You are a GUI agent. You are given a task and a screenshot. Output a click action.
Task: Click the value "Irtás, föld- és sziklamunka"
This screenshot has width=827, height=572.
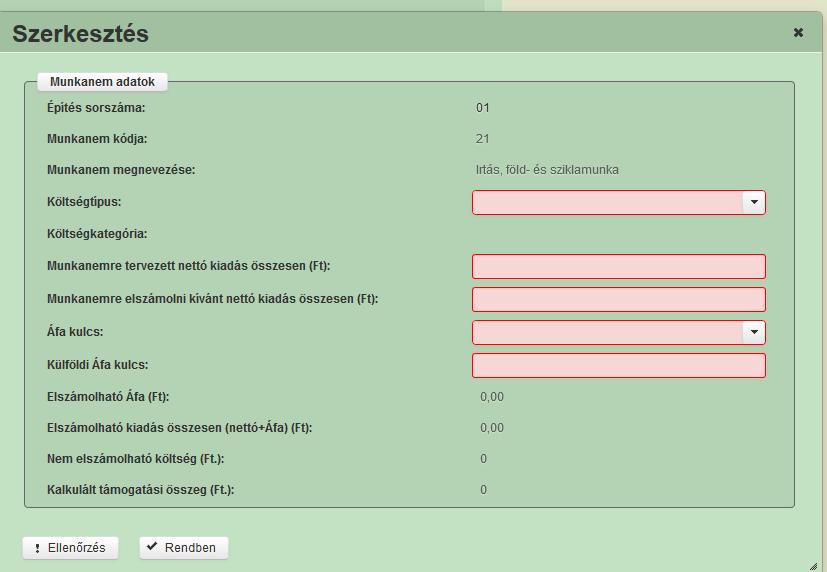click(x=547, y=170)
